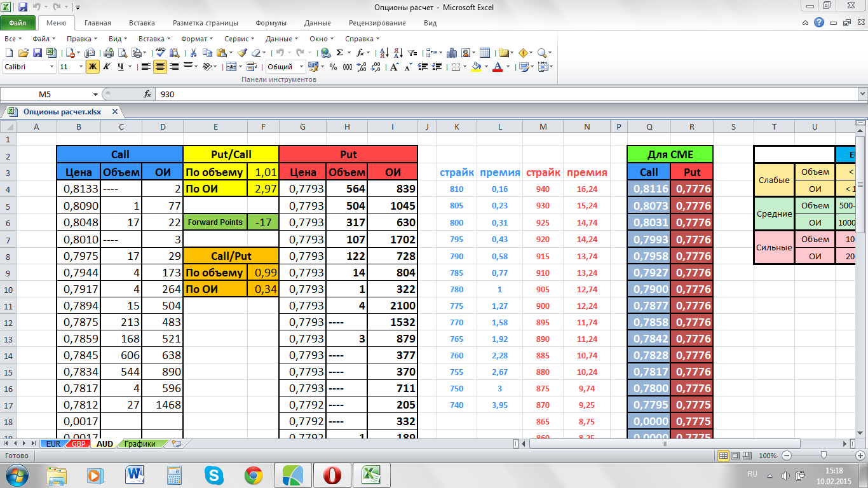
Task: Open Excel Help question mark icon
Action: click(x=818, y=22)
